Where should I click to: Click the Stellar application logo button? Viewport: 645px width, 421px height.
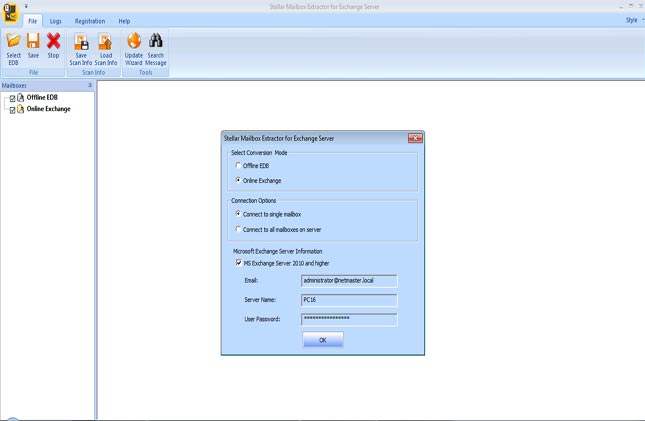click(10, 12)
